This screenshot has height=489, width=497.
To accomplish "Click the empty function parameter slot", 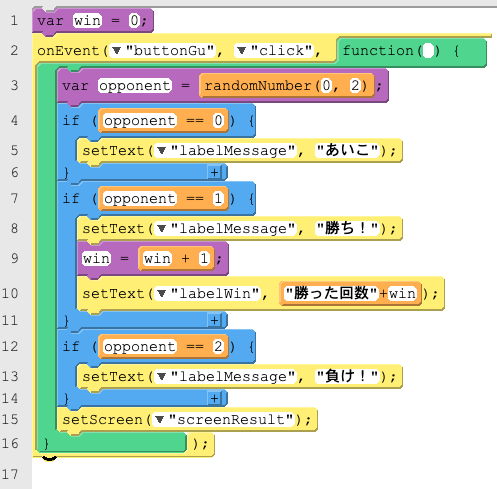I will [428, 51].
